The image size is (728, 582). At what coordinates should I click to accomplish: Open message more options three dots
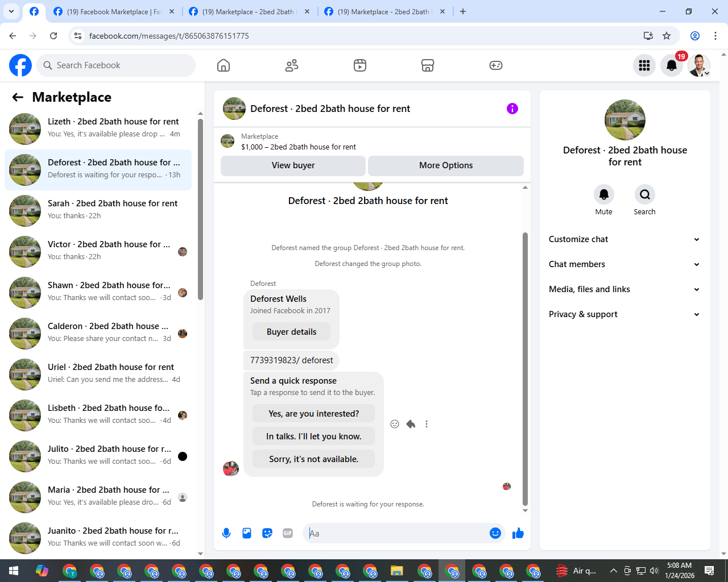point(427,424)
